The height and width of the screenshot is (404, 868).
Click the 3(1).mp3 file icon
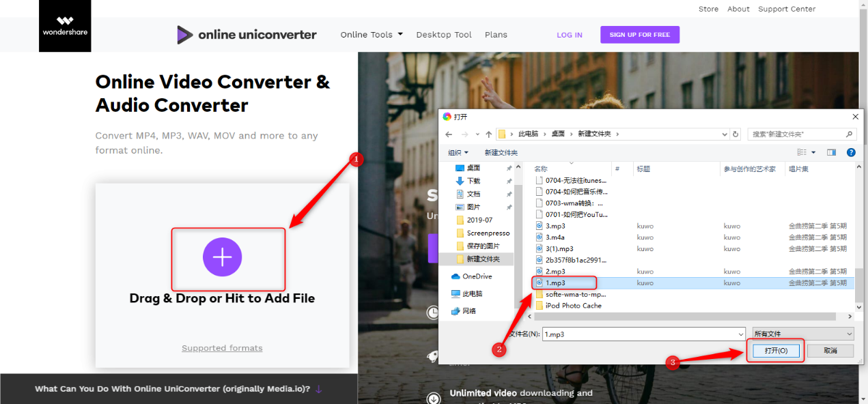point(539,248)
